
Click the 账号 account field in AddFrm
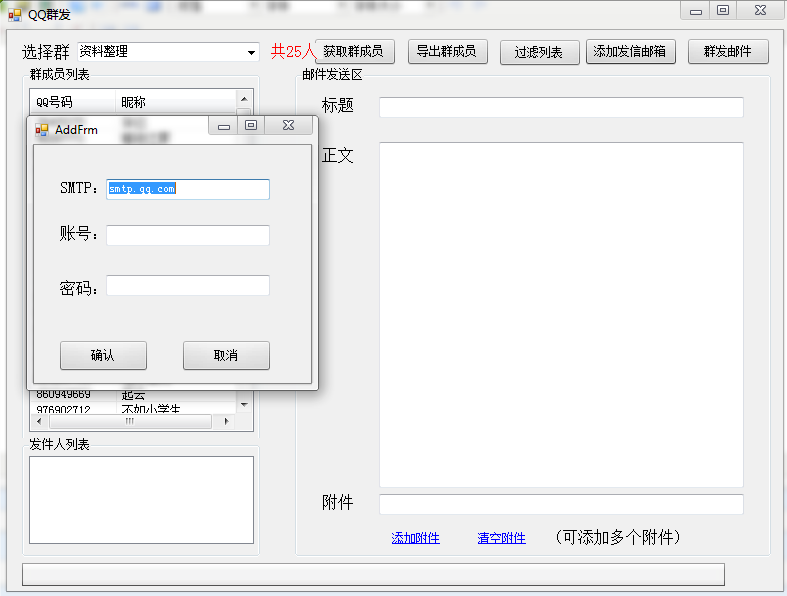[x=188, y=235]
